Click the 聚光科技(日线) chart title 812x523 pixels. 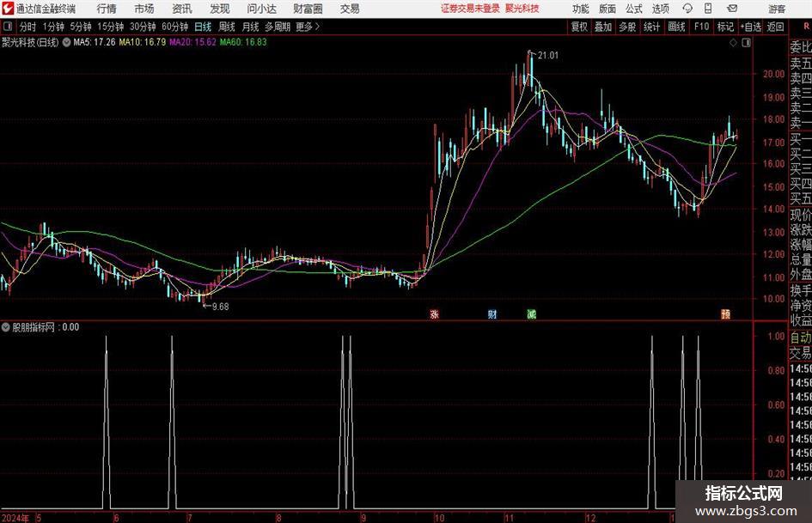tap(30, 42)
